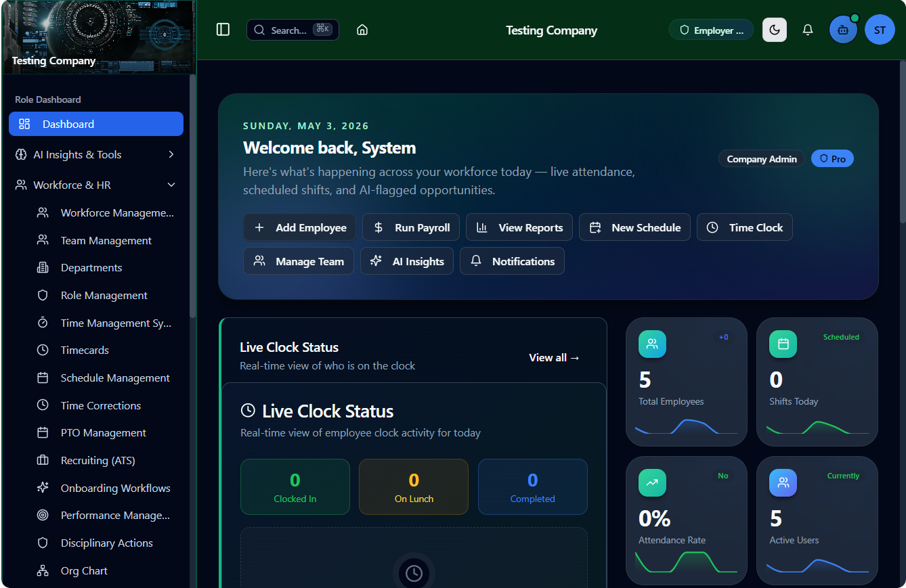Click the Attendance Rate trend icon
906x588 pixels.
pyautogui.click(x=652, y=482)
